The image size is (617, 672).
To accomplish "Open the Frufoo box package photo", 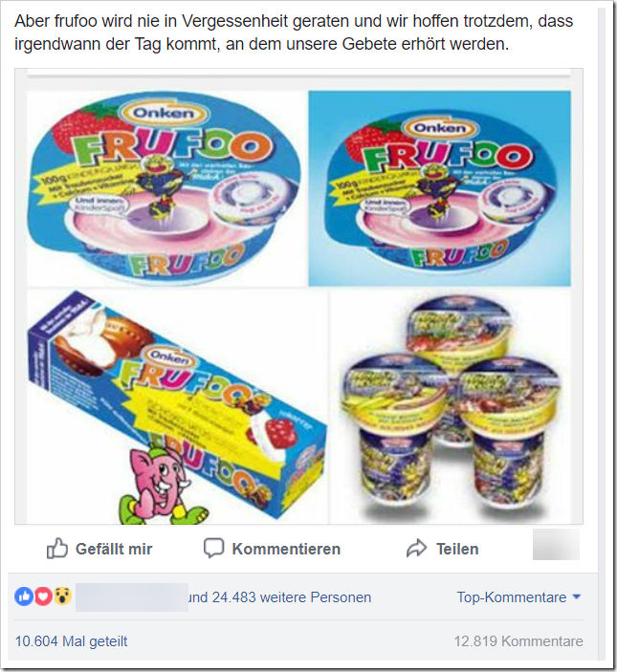I will 177,406.
